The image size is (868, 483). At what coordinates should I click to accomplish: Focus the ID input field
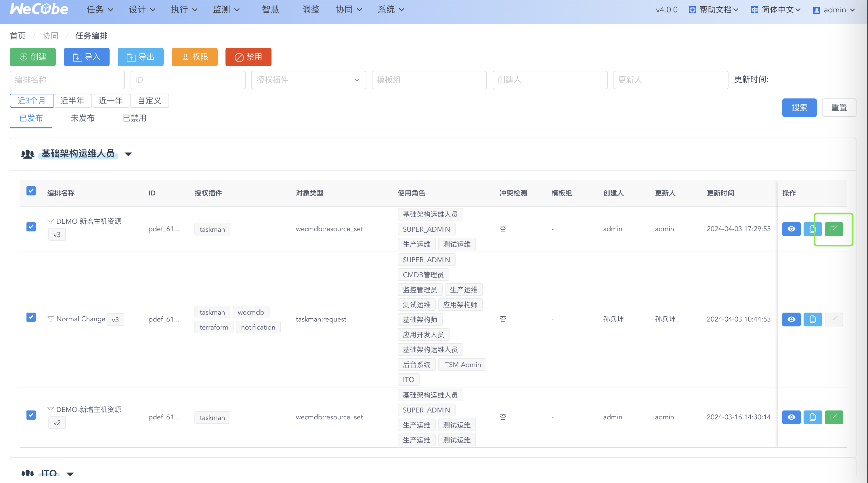188,80
